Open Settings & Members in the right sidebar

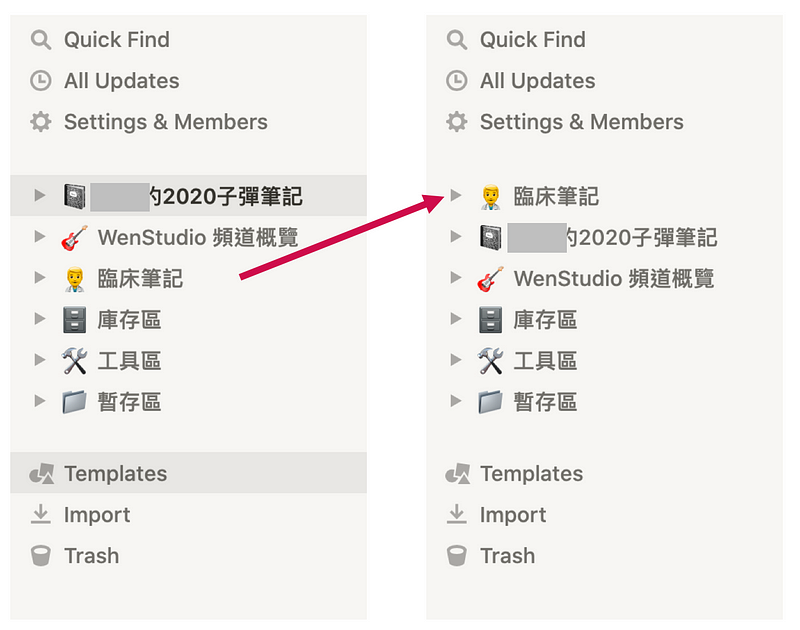point(582,122)
